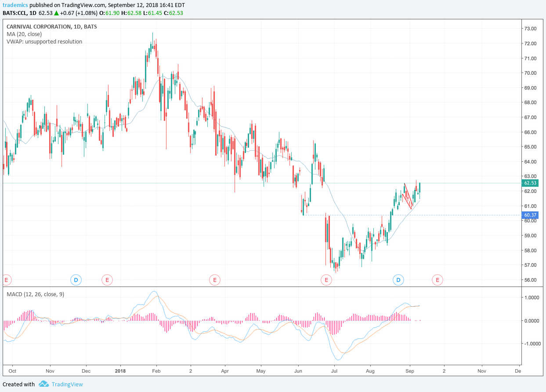Click the Oct label on time axis
The image size is (546, 392).
click(13, 371)
